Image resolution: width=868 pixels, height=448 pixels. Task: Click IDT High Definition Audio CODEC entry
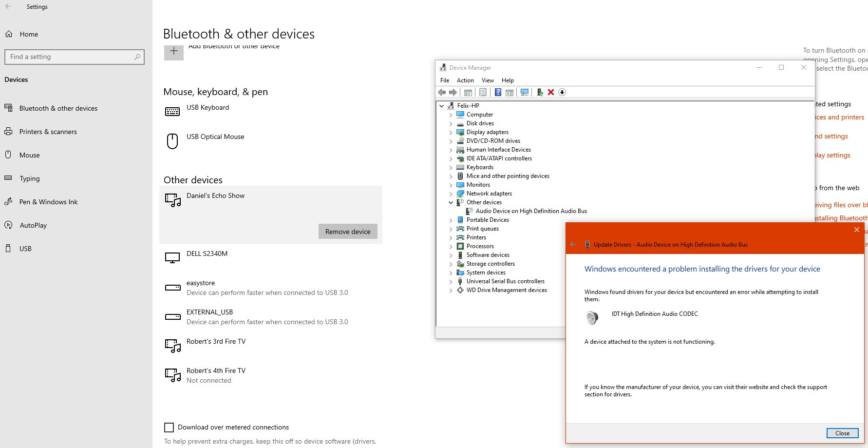pos(655,314)
